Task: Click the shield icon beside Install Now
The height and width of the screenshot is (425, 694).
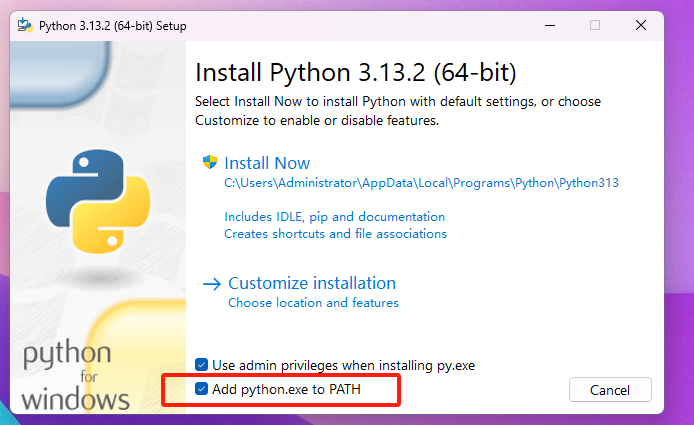Action: tap(210, 163)
